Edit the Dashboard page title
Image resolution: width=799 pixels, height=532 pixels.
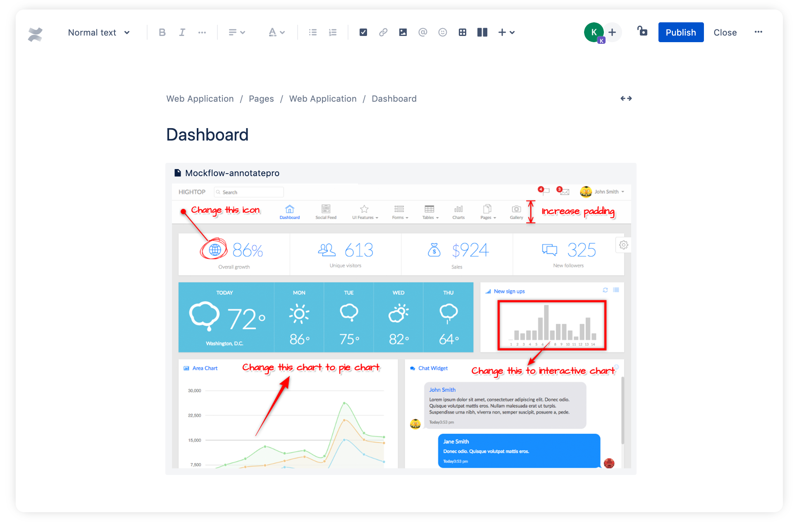tap(208, 135)
